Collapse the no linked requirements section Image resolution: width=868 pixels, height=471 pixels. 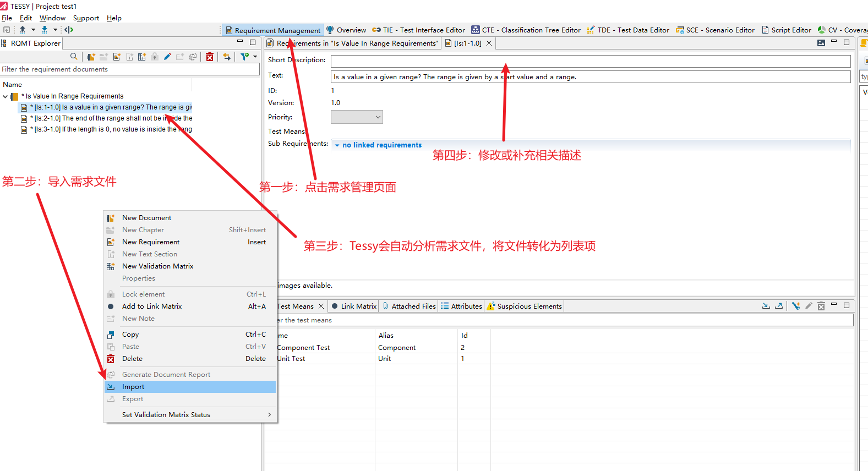337,145
